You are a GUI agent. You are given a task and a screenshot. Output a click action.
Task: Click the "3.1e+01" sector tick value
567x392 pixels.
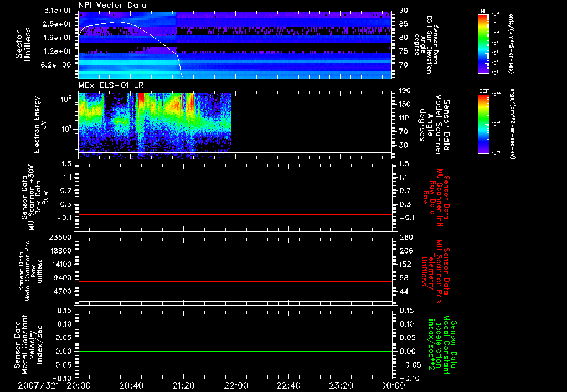(x=57, y=11)
